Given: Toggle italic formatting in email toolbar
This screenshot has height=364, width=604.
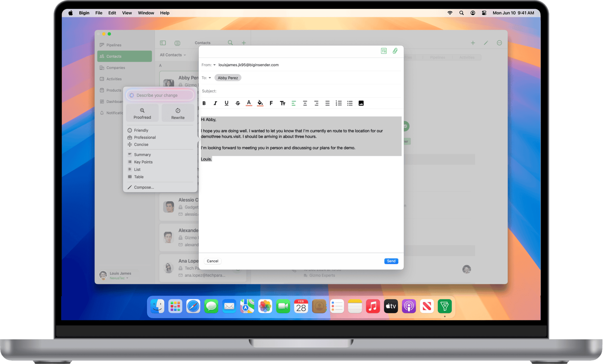Looking at the screenshot, I should (x=215, y=103).
